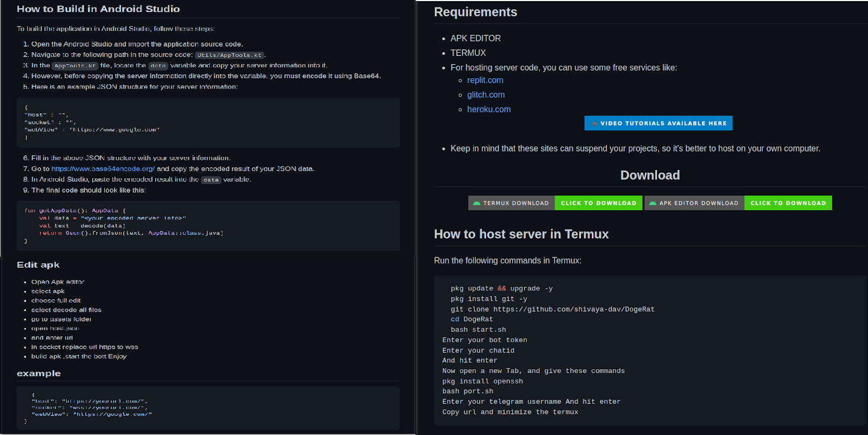Click the data inline code in step 8

[211, 180]
